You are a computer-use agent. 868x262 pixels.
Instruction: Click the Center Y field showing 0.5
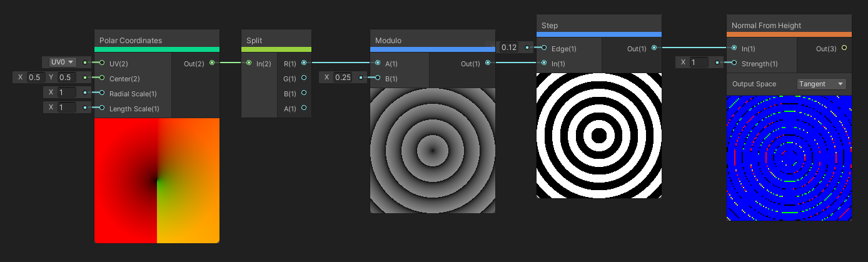click(66, 77)
